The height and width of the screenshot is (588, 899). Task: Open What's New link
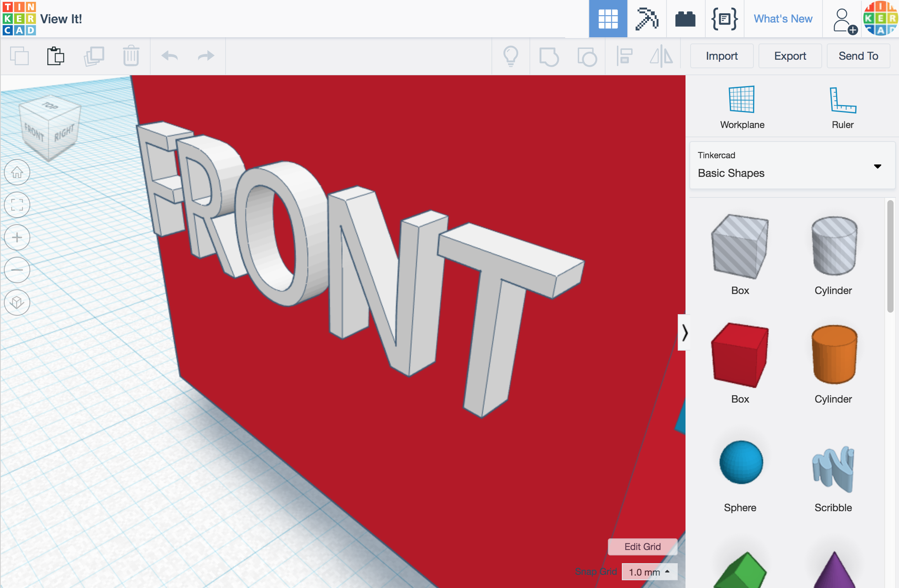pos(783,19)
